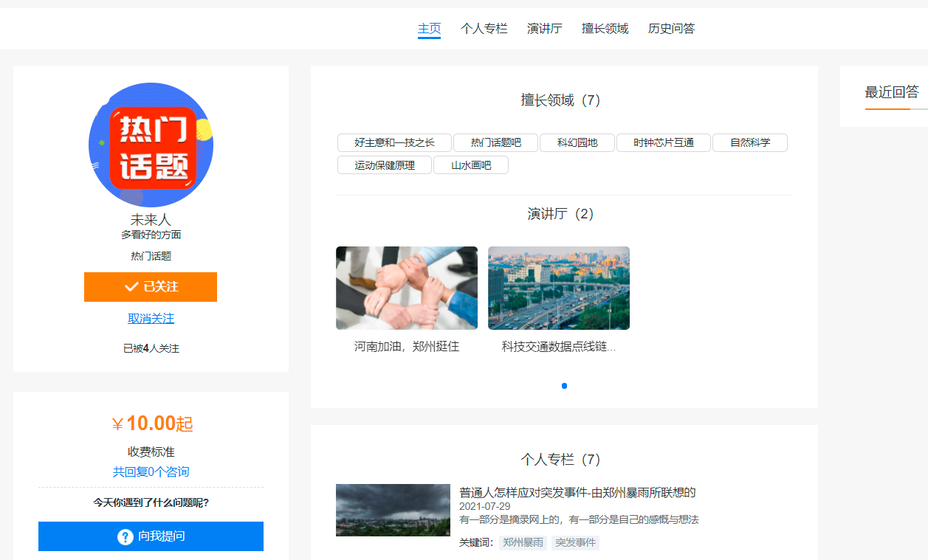Open the highway traffic lecture thumbnail
This screenshot has height=560, width=928.
click(559, 288)
